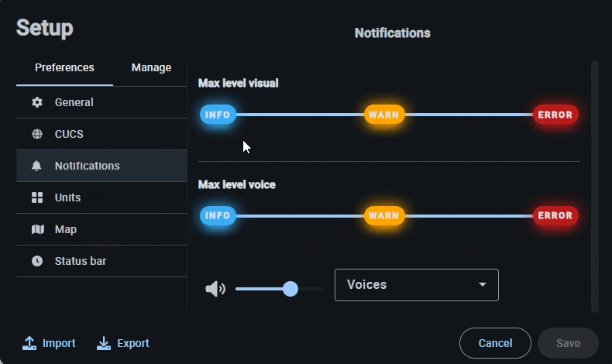Switch to the Preferences tab

click(x=64, y=68)
